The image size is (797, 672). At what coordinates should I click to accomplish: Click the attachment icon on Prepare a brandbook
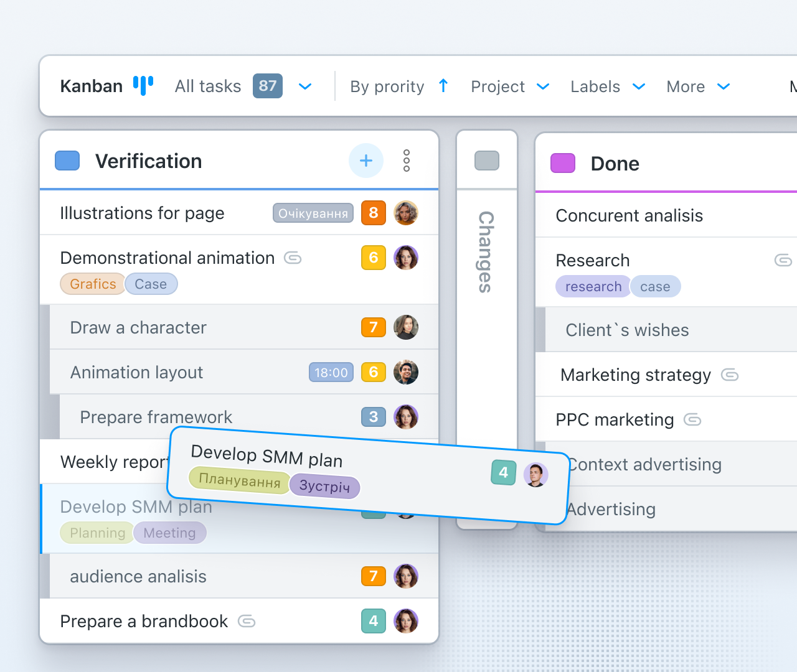coord(247,621)
